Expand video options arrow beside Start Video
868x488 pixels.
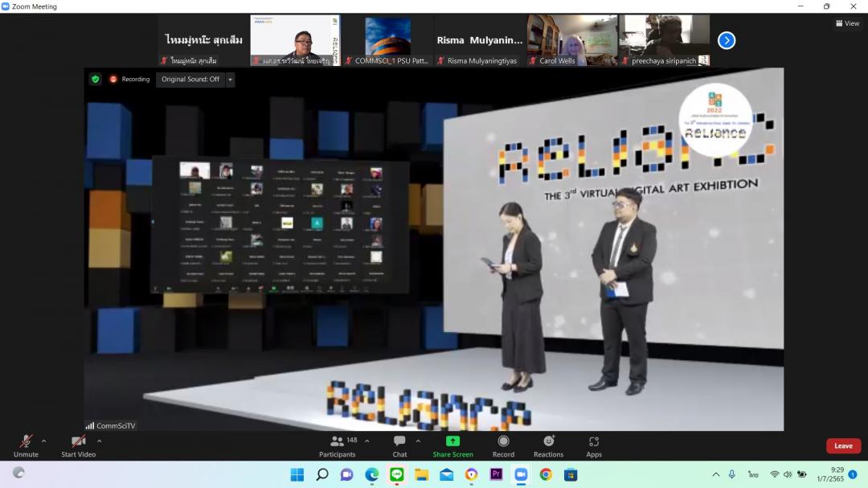coord(99,441)
